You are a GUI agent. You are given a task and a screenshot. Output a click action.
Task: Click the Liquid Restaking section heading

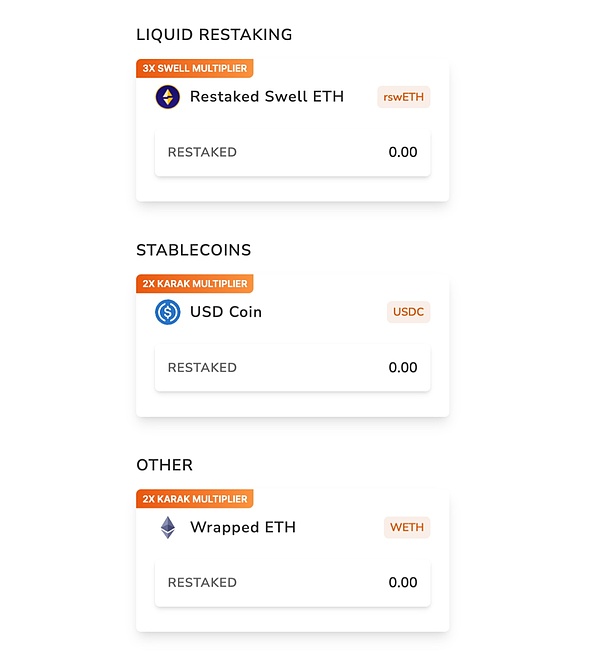coord(214,35)
